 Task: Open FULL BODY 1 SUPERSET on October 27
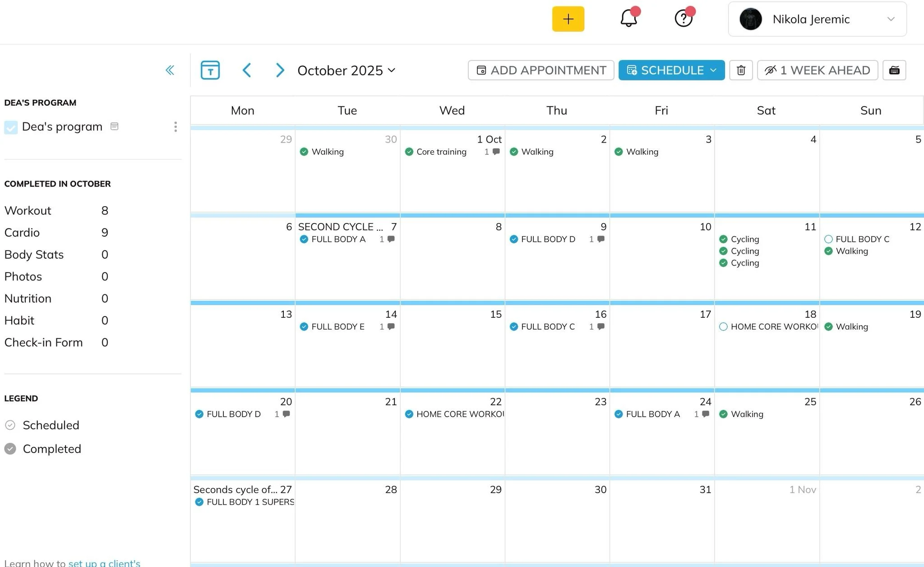[250, 502]
